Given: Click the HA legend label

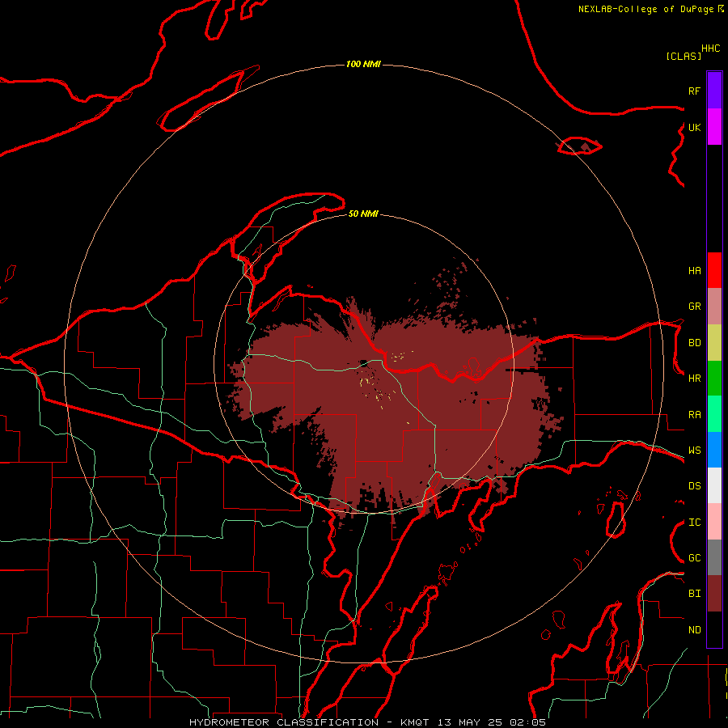Looking at the screenshot, I should (695, 270).
